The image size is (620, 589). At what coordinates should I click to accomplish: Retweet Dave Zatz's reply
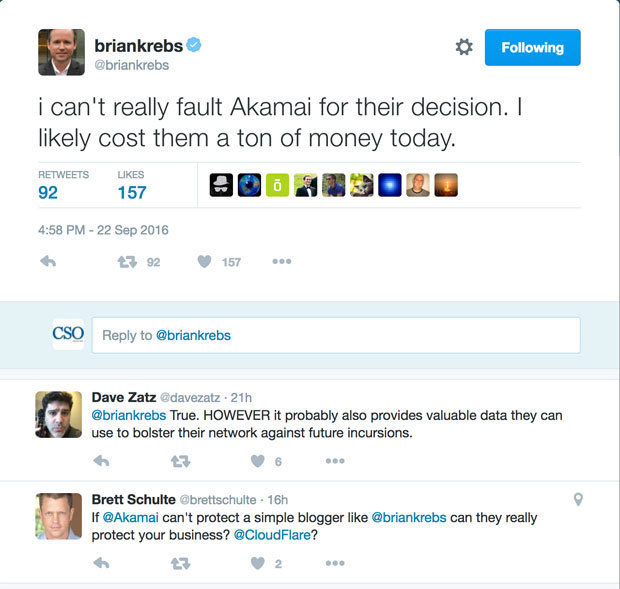click(x=180, y=461)
